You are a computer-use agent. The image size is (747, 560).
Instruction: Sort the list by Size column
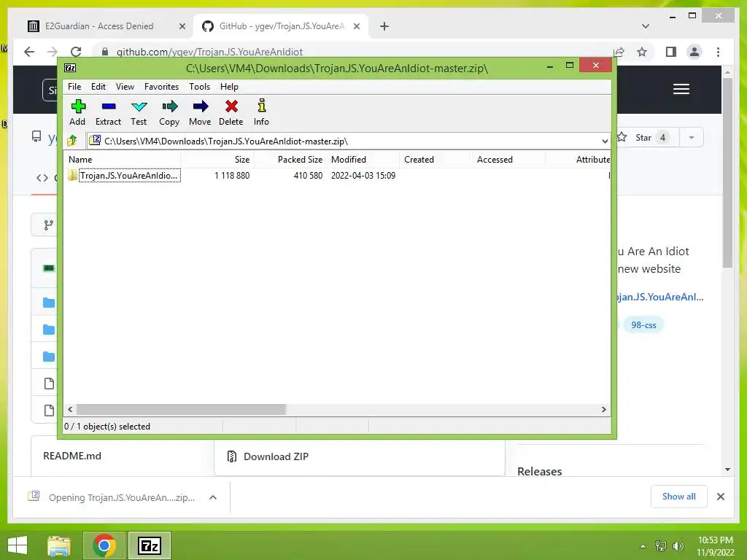pyautogui.click(x=217, y=160)
